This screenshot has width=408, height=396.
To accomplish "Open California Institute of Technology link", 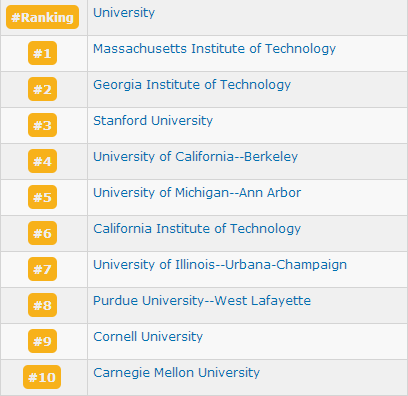I will [x=197, y=229].
